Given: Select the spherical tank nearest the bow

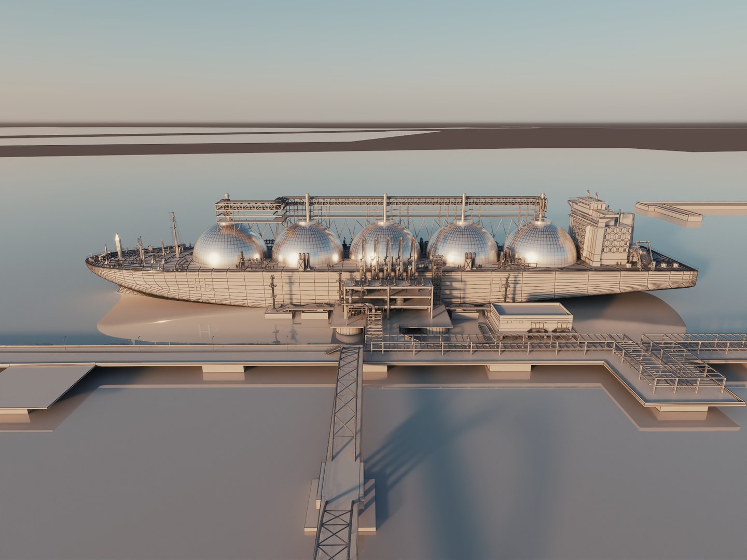Looking at the screenshot, I should point(229,245).
